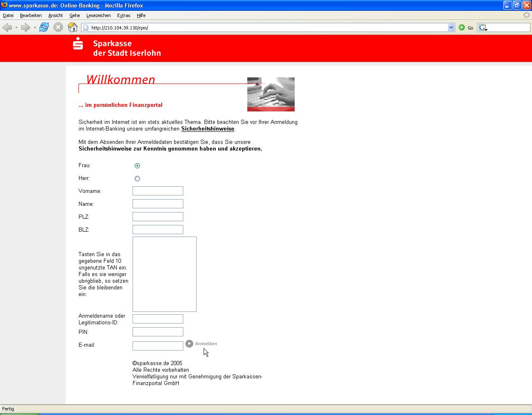The height and width of the screenshot is (415, 532).
Task: Click the Sparkasse logo symbol
Action: click(x=78, y=43)
